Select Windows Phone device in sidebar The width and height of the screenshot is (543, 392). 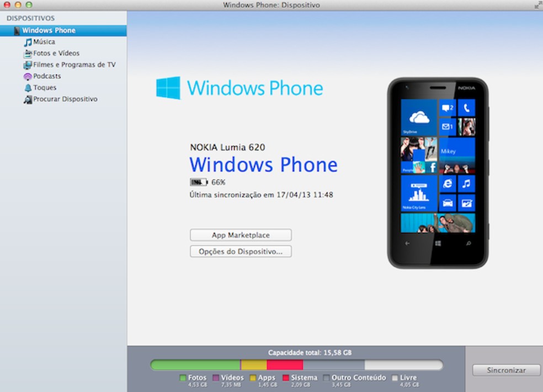click(63, 30)
